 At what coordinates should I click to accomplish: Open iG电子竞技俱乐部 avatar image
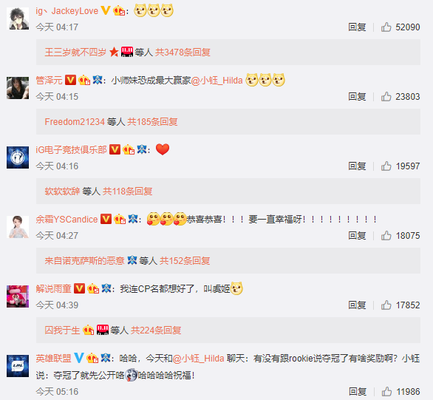coord(18,157)
